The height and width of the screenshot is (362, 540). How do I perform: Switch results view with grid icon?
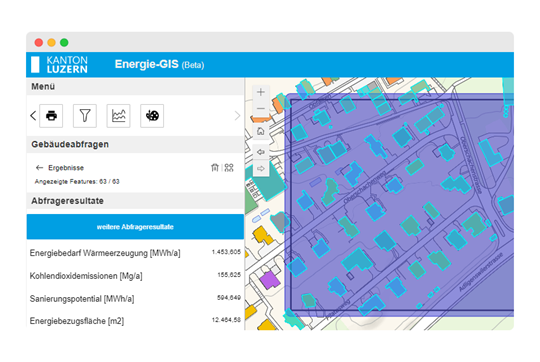(x=229, y=167)
